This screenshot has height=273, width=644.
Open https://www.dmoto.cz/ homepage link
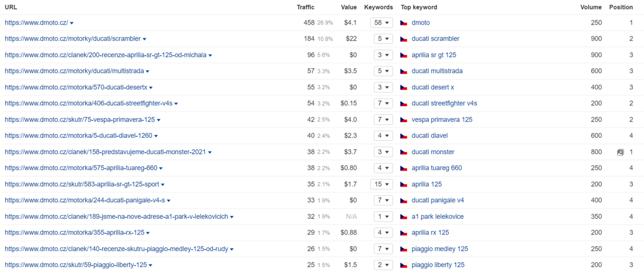[x=36, y=23]
